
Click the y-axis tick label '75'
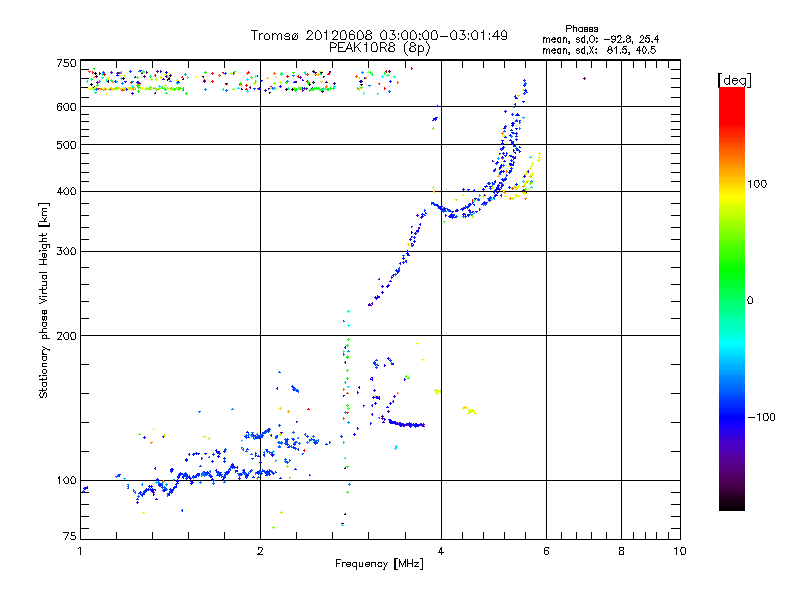70,536
